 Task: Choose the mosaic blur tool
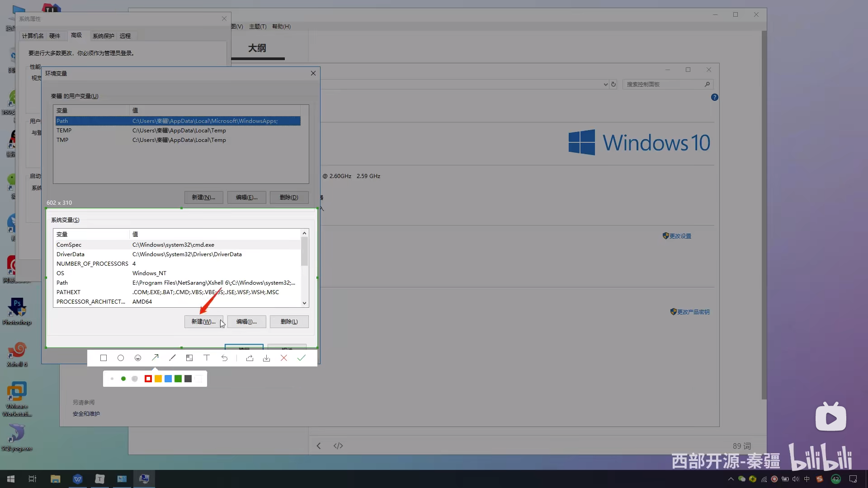(x=189, y=358)
